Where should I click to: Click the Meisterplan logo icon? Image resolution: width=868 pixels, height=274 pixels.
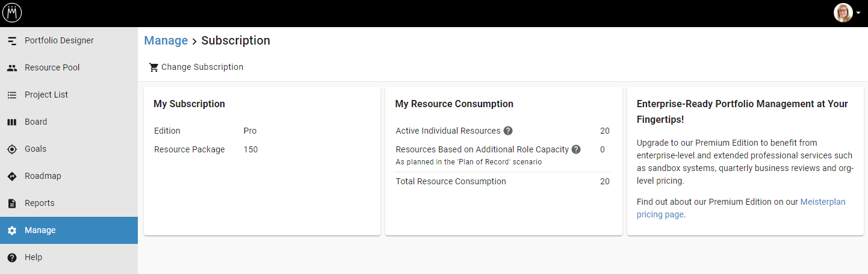pos(12,13)
